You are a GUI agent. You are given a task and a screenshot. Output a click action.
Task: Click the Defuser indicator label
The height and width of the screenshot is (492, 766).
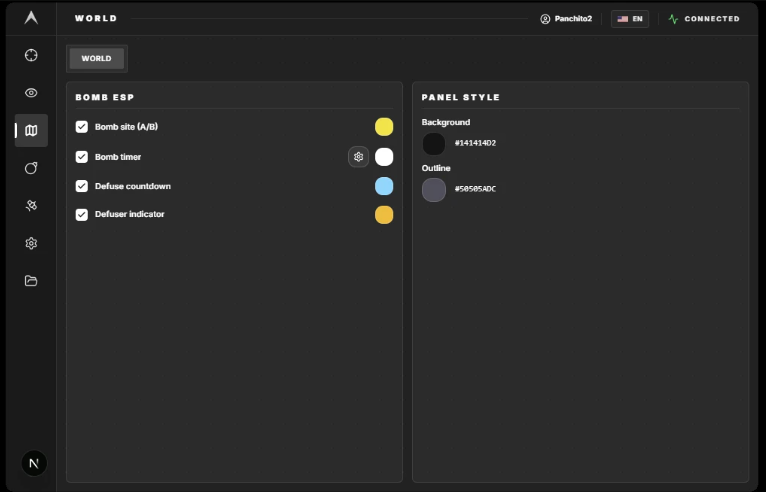[x=129, y=214]
